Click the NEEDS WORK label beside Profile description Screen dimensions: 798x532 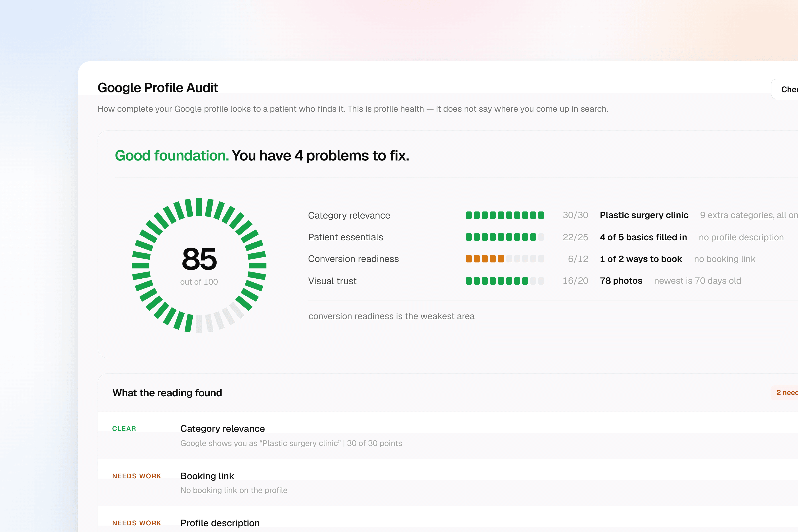136,523
